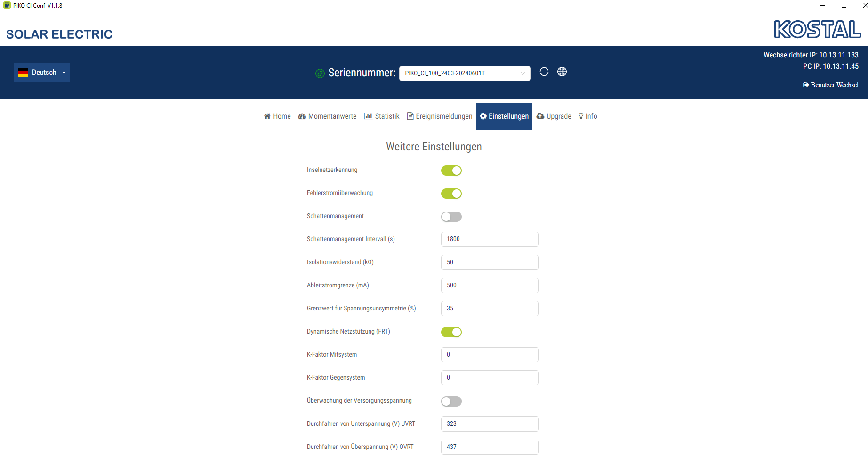Click the German flag icon
This screenshot has width=868, height=456.
click(23, 73)
